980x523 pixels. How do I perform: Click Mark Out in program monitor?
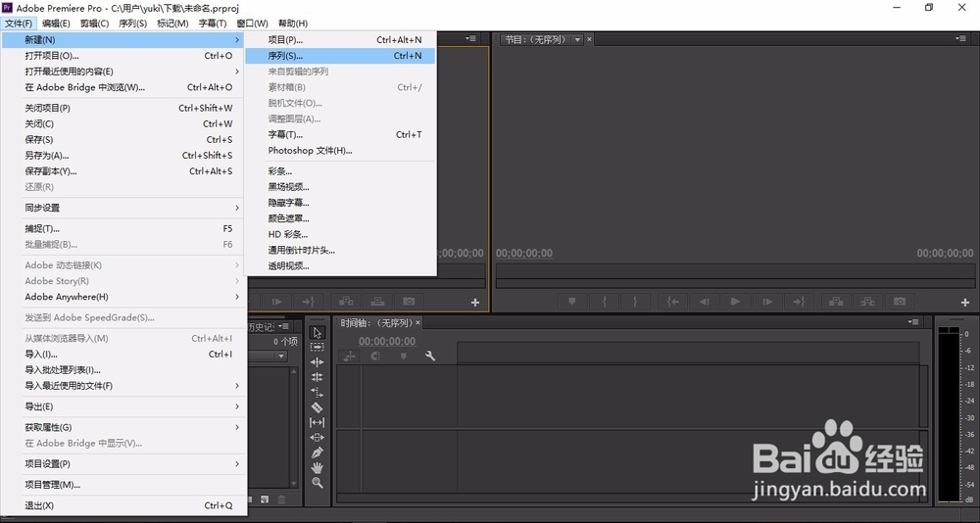click(x=635, y=302)
